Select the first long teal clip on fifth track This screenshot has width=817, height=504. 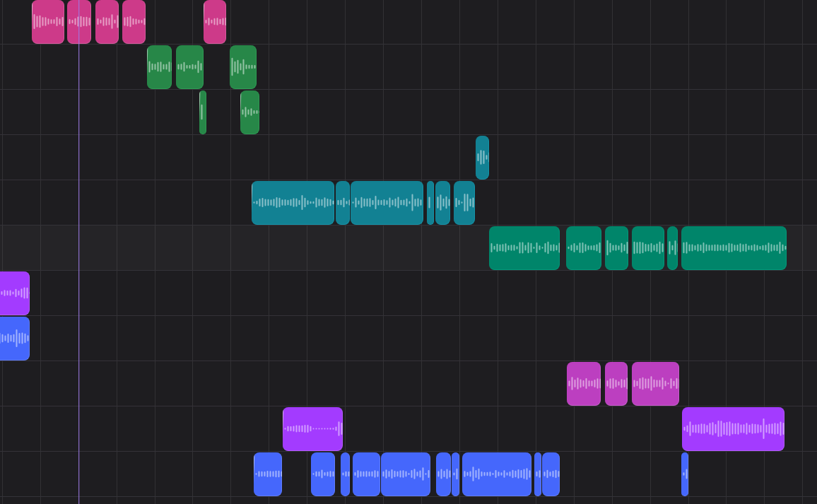[293, 203]
